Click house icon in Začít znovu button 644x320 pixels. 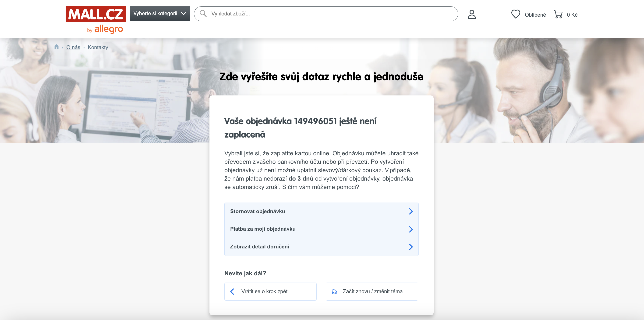(334, 291)
